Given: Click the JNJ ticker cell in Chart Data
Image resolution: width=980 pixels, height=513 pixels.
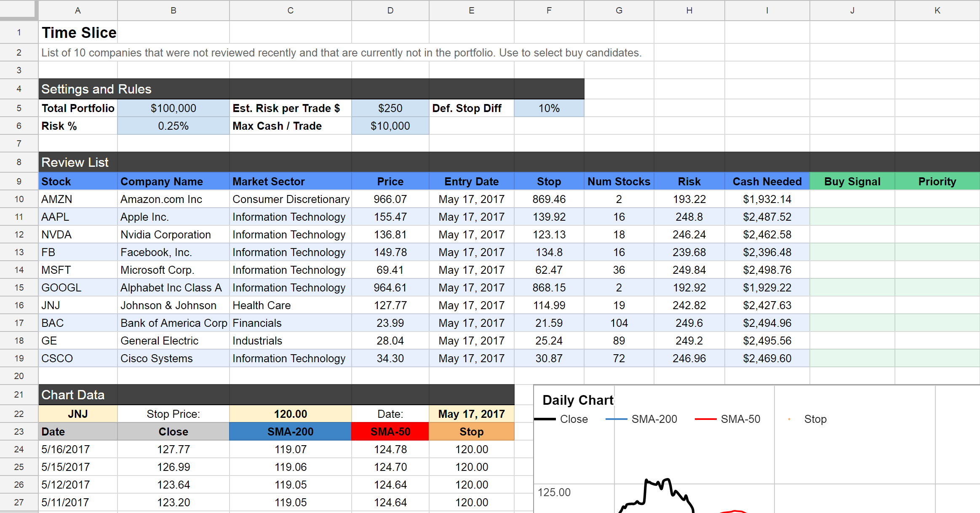Looking at the screenshot, I should (x=78, y=414).
